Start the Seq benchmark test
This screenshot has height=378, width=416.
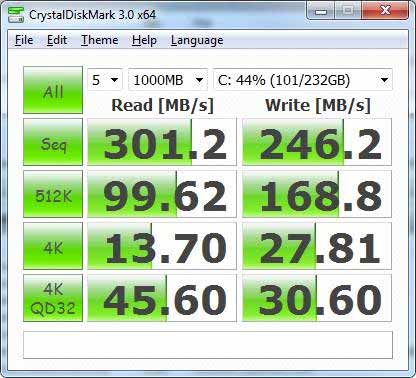53,142
